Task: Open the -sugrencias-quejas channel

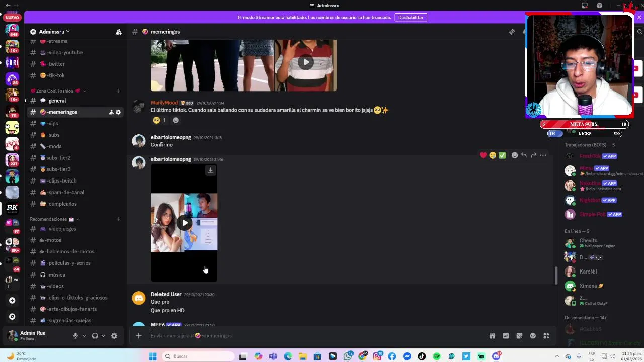Action: tap(75, 320)
